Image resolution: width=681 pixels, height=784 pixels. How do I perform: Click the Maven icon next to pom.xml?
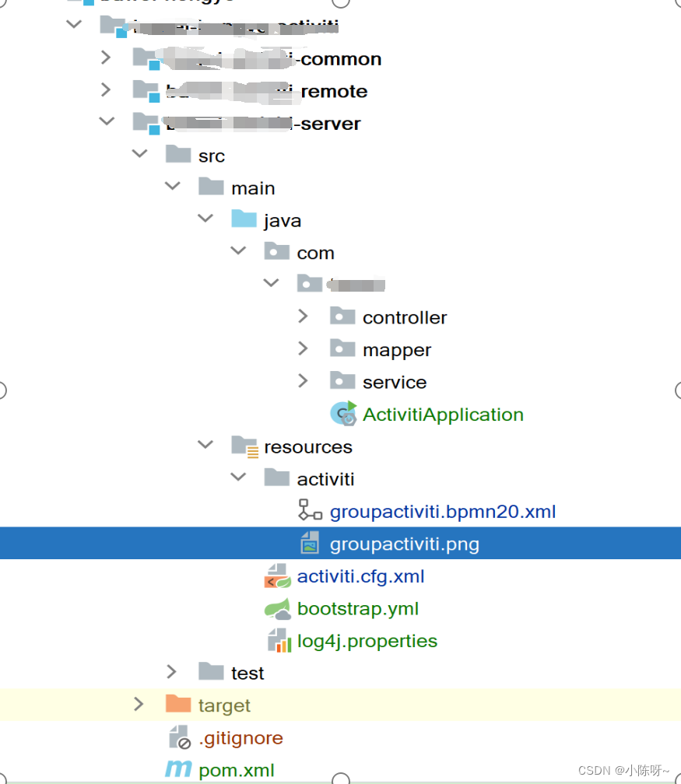point(177,769)
